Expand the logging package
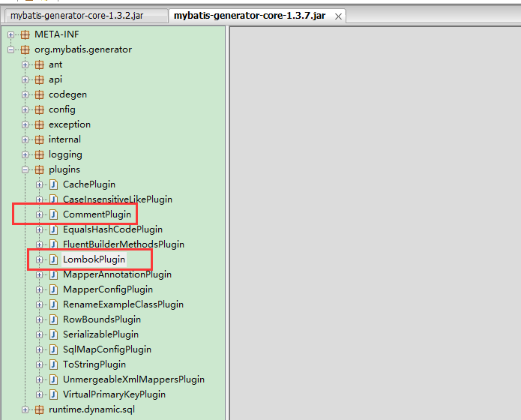Screen dimensions: 521x420 pos(25,154)
